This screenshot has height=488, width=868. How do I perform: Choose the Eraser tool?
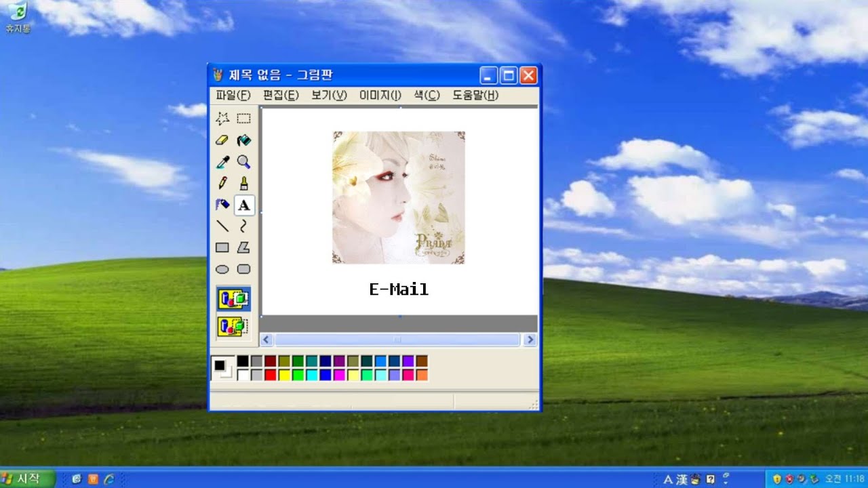click(x=222, y=140)
